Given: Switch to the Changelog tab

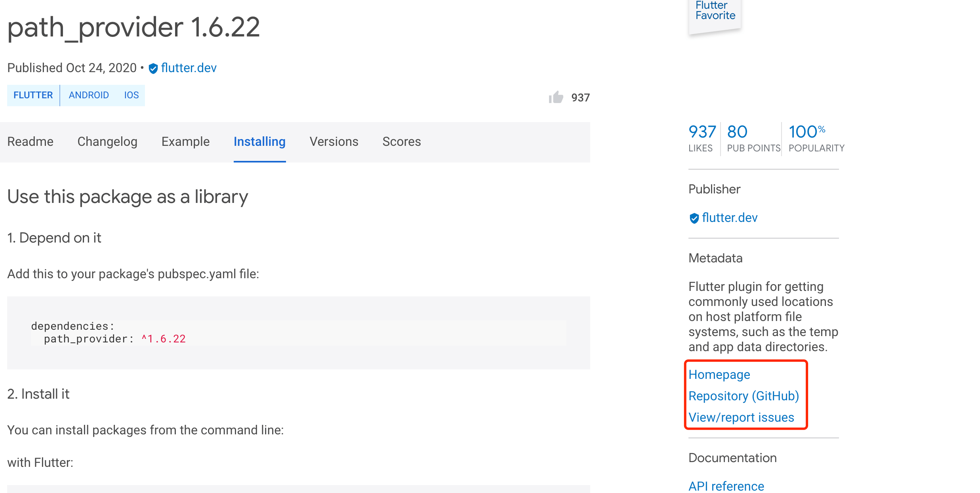Looking at the screenshot, I should (107, 141).
